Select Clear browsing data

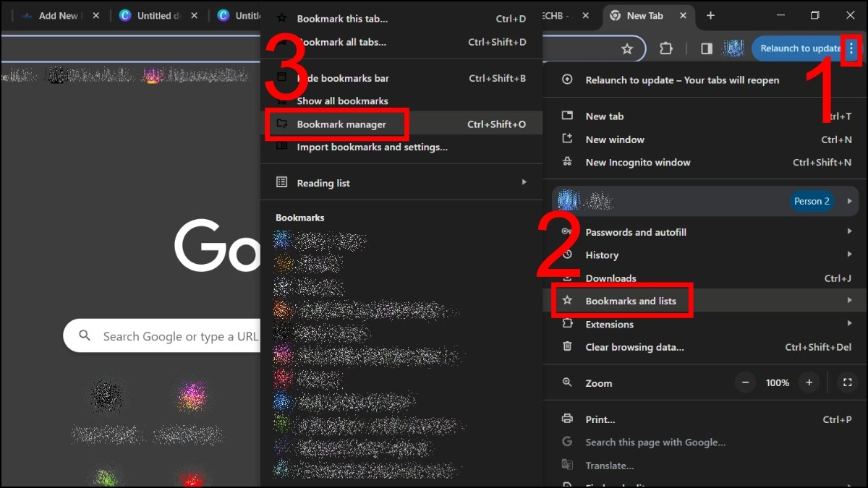(634, 347)
